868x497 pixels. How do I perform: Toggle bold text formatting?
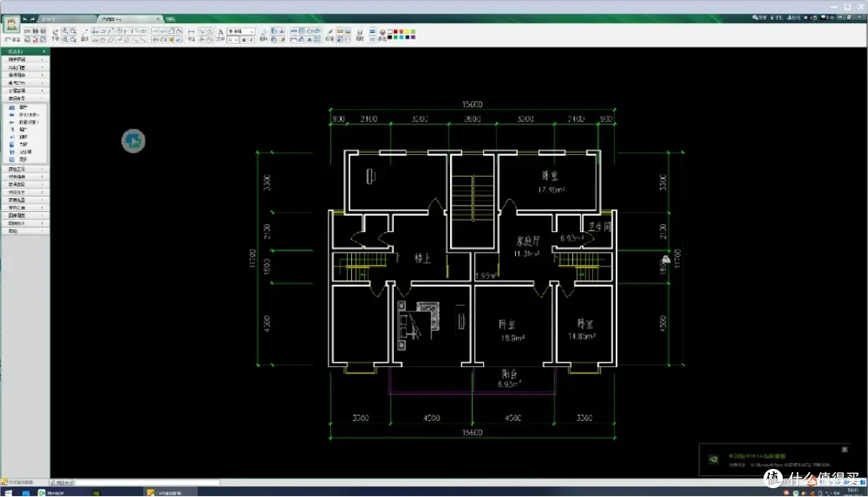coord(244,40)
